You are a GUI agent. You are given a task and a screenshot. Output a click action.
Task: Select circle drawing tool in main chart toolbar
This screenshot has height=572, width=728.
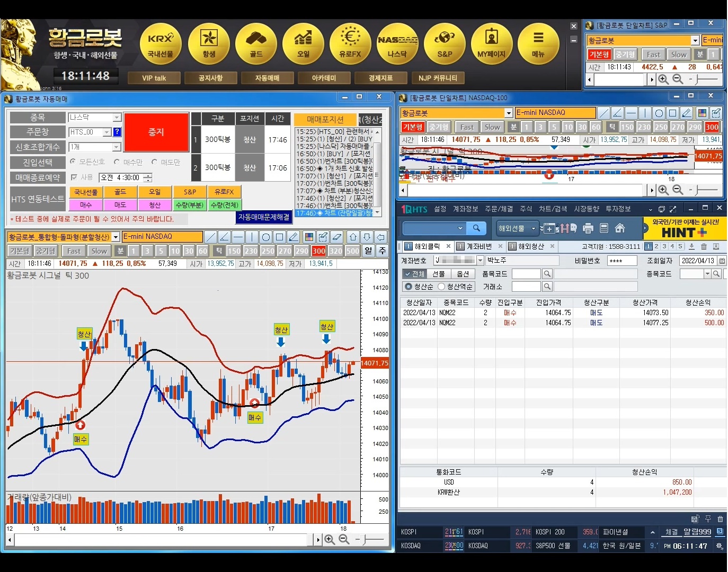tap(265, 237)
